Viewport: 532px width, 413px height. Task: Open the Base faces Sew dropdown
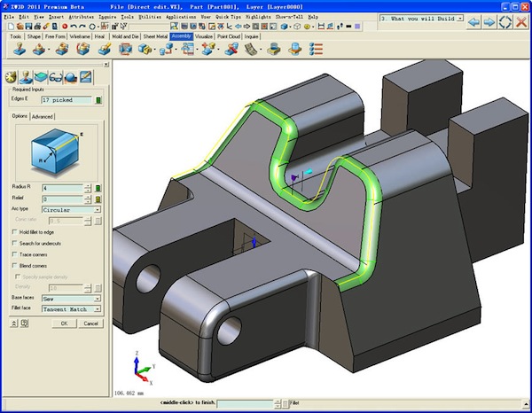(71, 299)
